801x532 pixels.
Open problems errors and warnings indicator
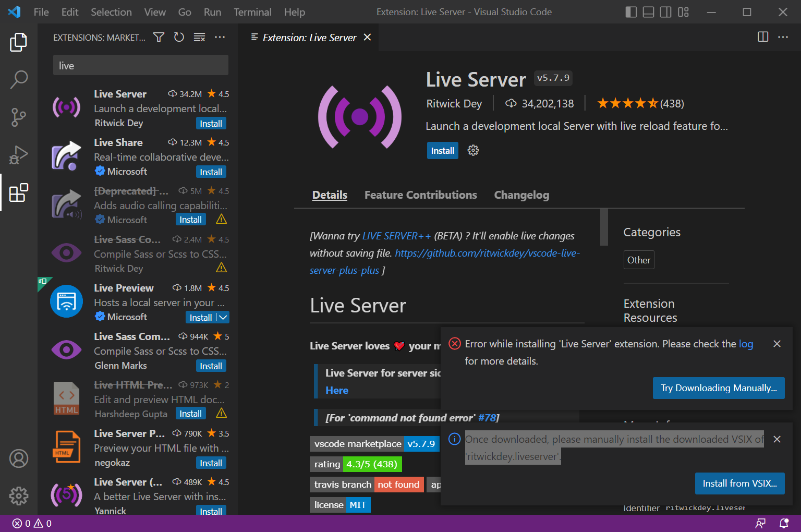(32, 523)
